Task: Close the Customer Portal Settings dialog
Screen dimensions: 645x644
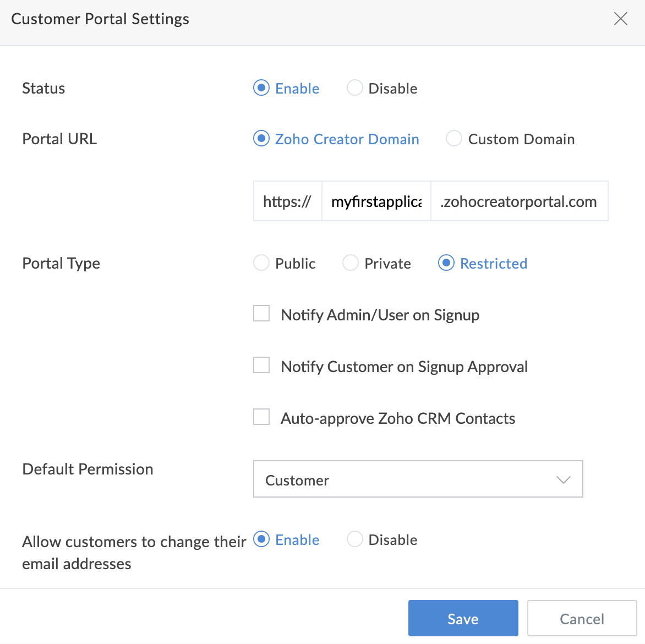Action: 620,19
